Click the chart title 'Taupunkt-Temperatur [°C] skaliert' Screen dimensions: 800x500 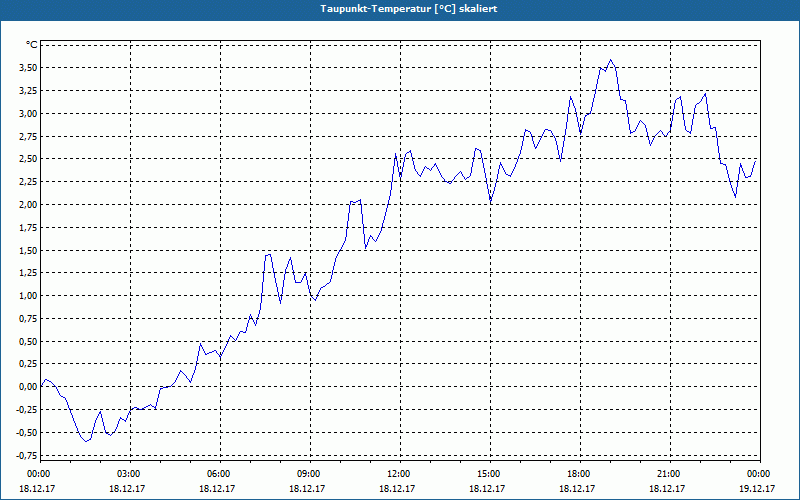click(409, 9)
